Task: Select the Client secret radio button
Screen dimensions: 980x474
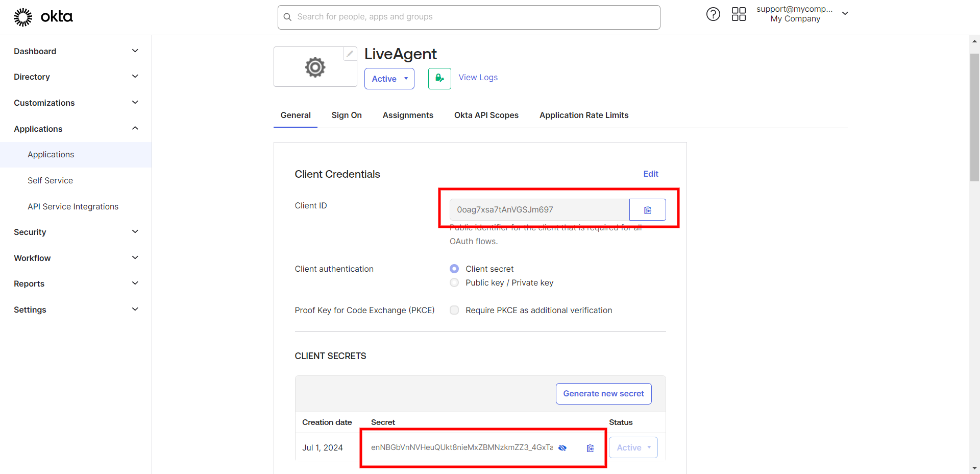Action: pos(454,269)
